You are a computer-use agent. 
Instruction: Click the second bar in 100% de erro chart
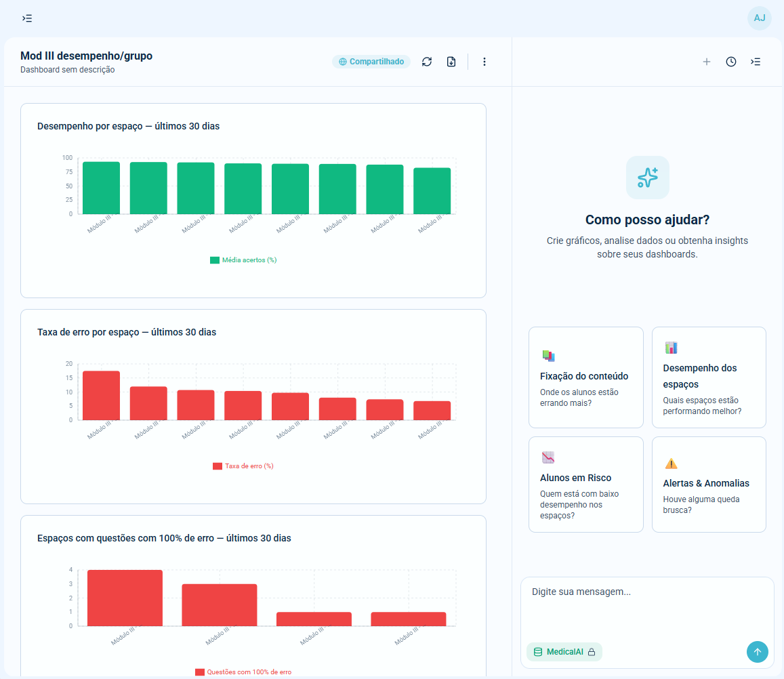(x=220, y=605)
